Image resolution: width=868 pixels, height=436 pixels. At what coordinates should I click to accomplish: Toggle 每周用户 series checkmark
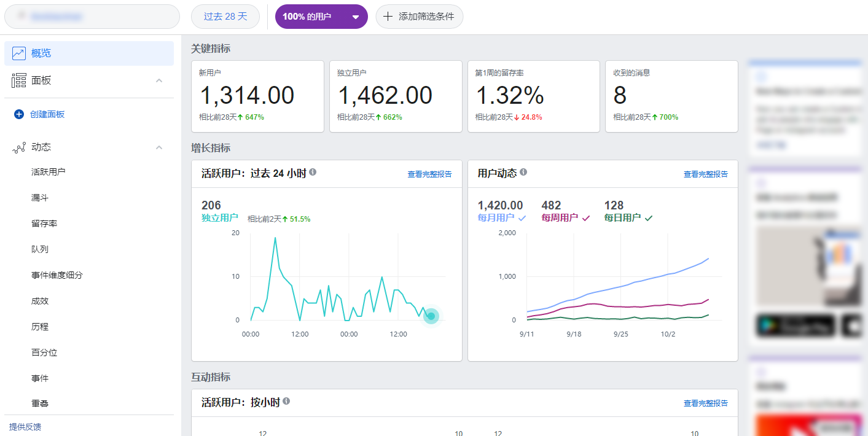(585, 218)
